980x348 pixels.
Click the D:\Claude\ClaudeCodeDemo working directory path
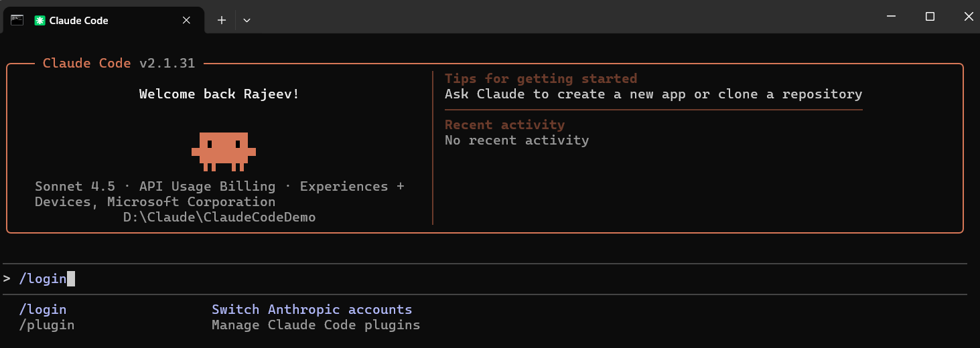click(x=219, y=217)
